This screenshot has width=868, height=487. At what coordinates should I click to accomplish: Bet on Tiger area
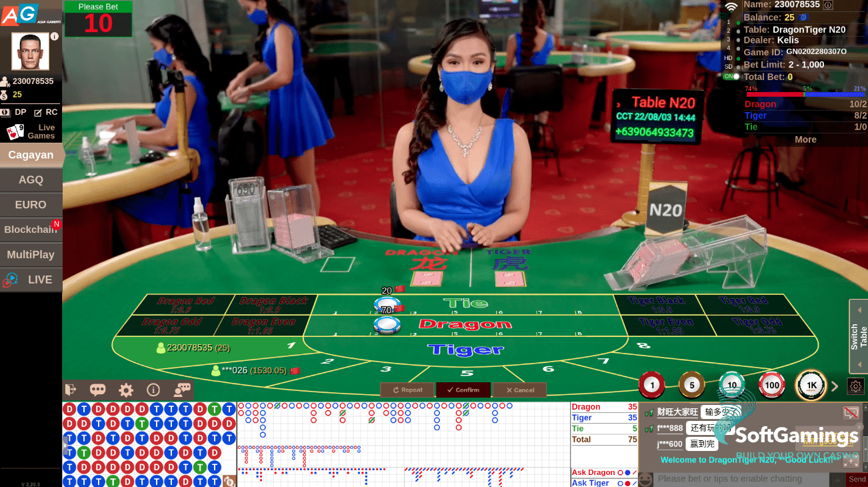[x=465, y=349]
